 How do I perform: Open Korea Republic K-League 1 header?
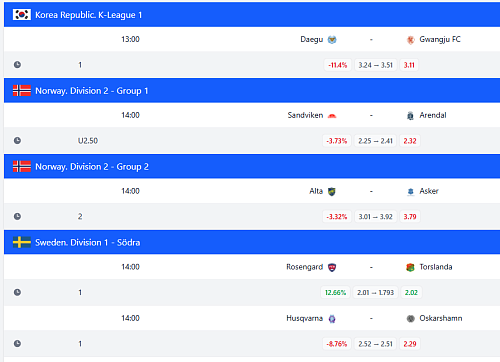(88, 15)
